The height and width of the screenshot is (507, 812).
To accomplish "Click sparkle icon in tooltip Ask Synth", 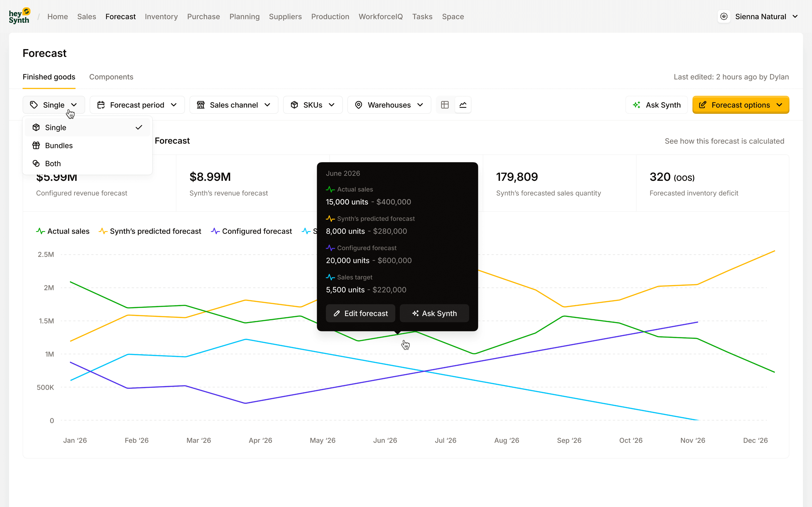I will pos(415,313).
